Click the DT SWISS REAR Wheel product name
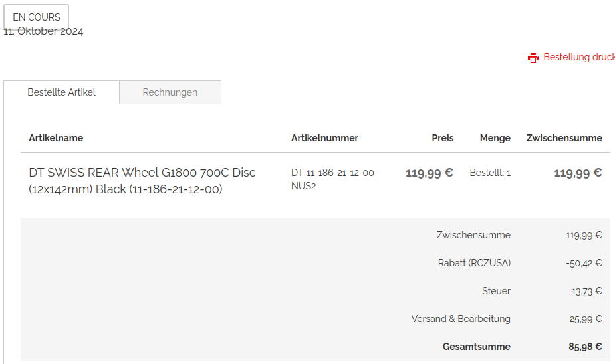 [x=142, y=181]
